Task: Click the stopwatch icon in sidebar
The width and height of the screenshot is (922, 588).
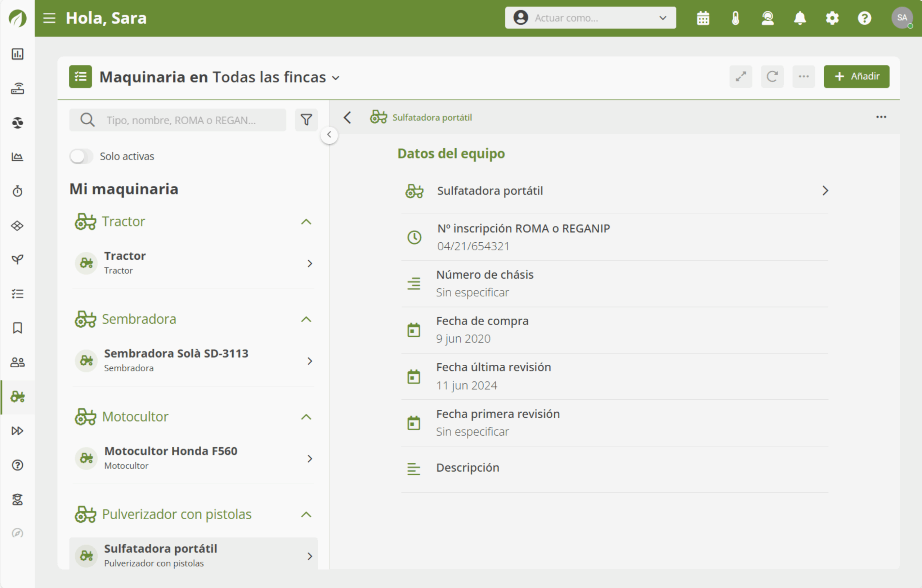Action: (18, 190)
